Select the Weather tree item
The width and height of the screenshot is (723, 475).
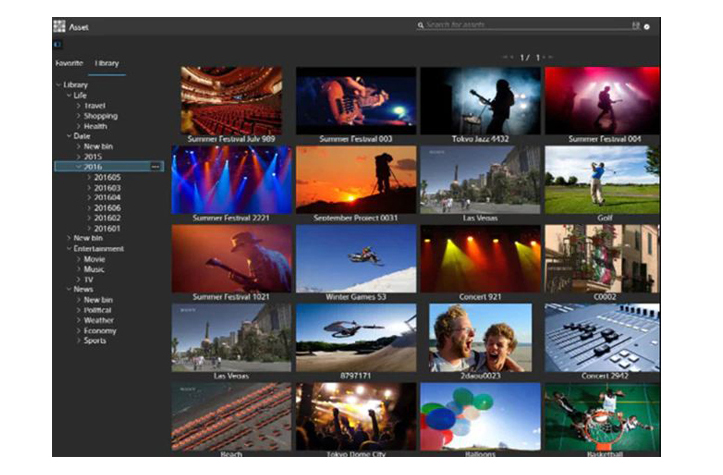pyautogui.click(x=98, y=321)
